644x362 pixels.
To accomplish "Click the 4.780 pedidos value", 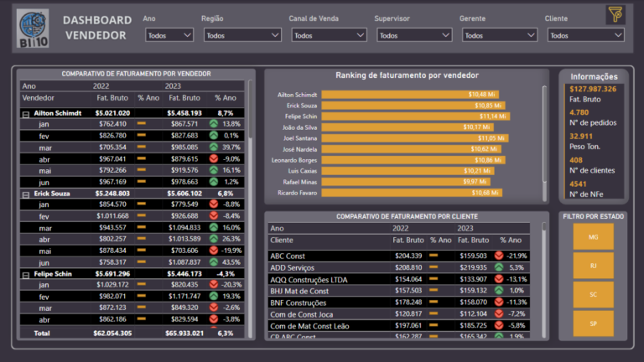I will pyautogui.click(x=579, y=112).
